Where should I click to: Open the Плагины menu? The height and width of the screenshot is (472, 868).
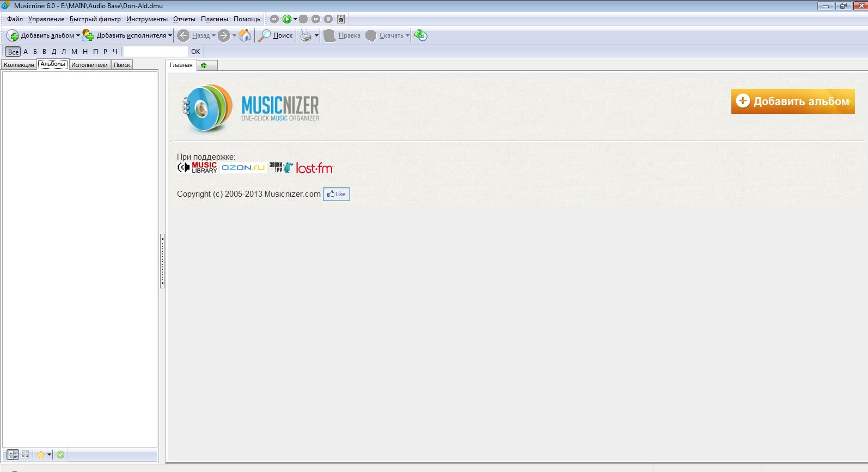coord(215,19)
